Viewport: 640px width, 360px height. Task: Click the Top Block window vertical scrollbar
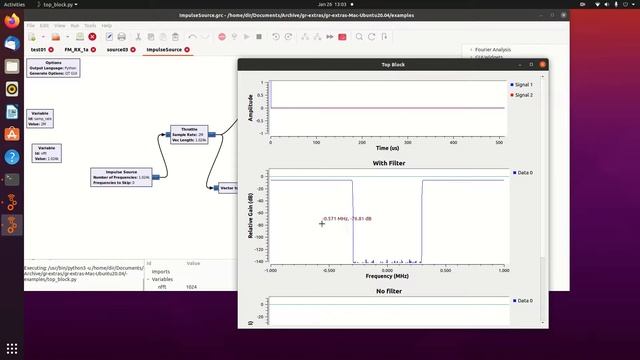click(x=542, y=199)
